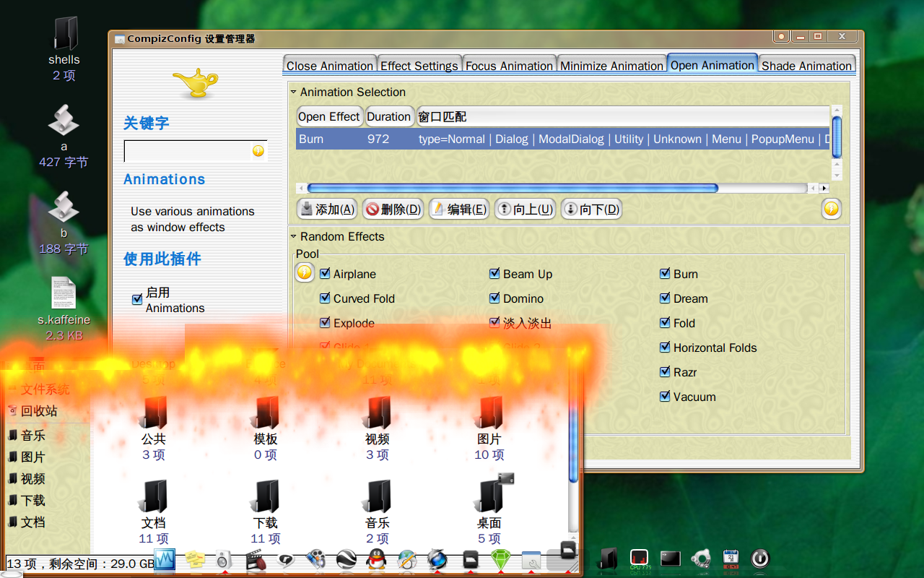Toggle the Curved Fold checkbox
This screenshot has height=578, width=924.
(325, 298)
